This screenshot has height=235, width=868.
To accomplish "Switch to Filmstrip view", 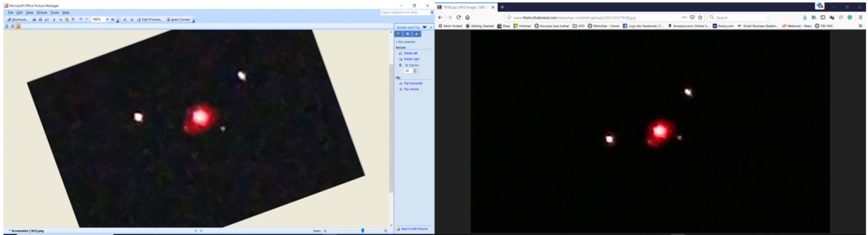I will pyautogui.click(x=12, y=26).
